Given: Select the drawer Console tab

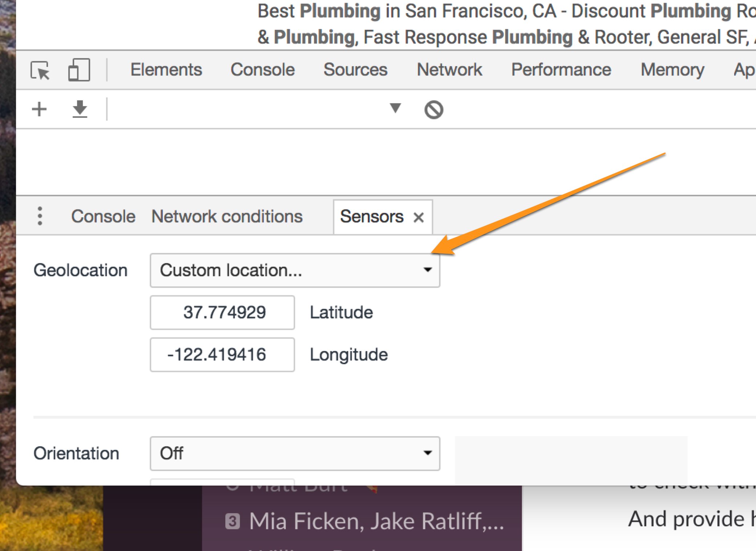Looking at the screenshot, I should point(103,217).
